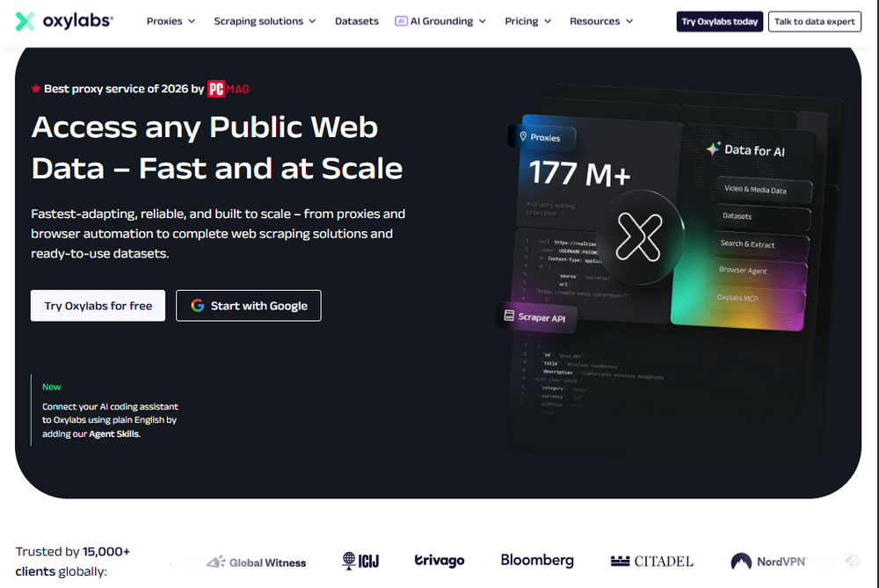Click the Scraper API icon

pos(509,315)
